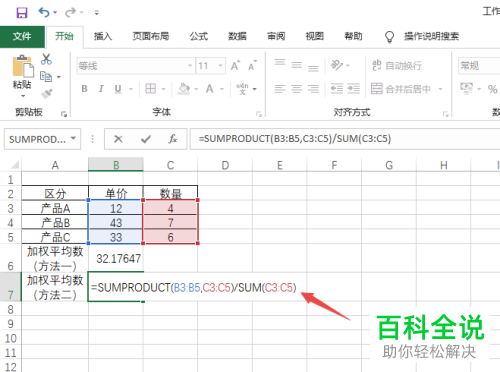
Task: Undo the last action
Action: pyautogui.click(x=44, y=13)
